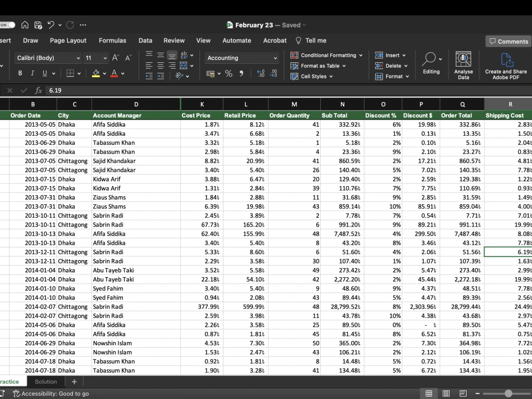Increase font size with large A

115,57
